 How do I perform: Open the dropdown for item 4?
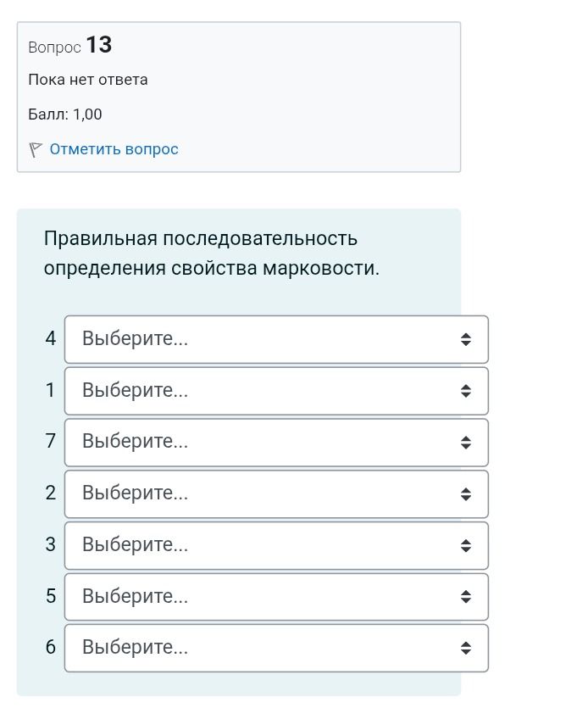276,339
